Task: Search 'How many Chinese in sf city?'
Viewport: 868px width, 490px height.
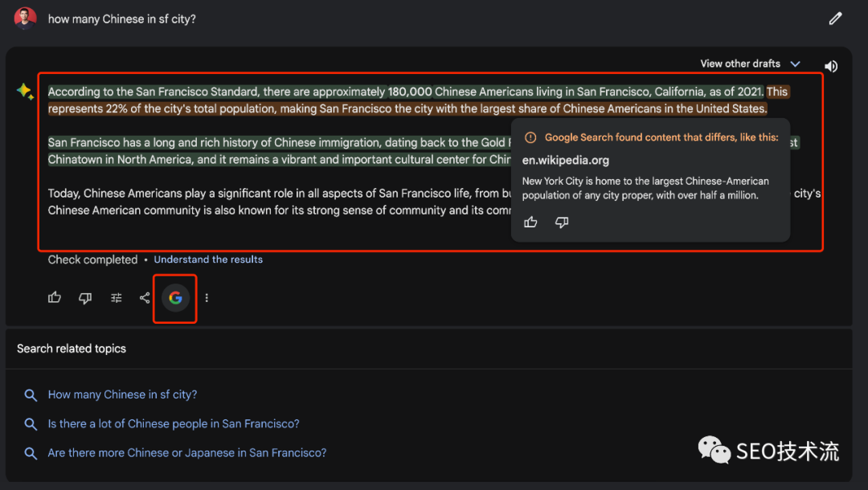Action: (x=122, y=394)
